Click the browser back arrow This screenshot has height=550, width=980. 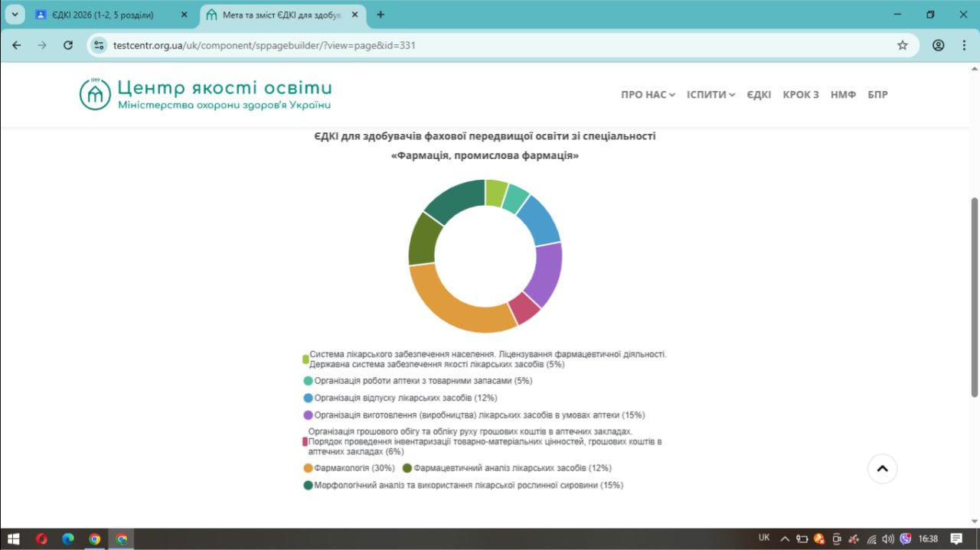[17, 45]
